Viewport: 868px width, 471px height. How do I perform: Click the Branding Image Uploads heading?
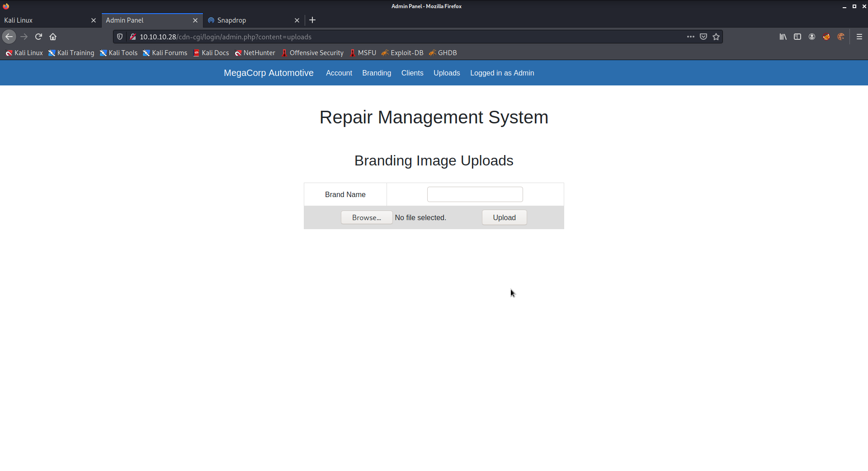click(434, 160)
